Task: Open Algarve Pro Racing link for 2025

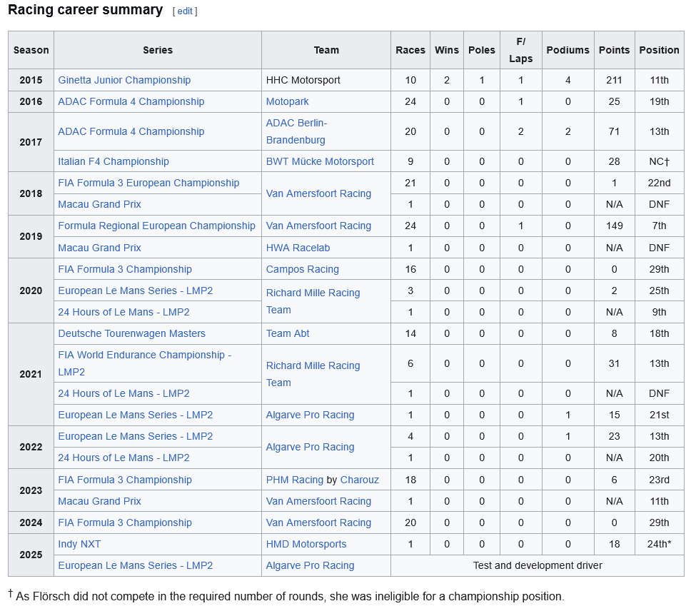Action: point(311,566)
